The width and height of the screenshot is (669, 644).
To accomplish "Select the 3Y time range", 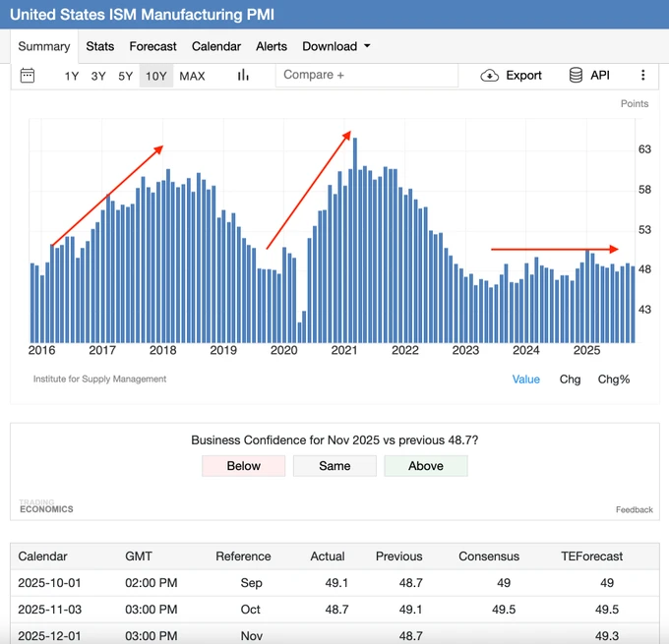I will pos(98,76).
